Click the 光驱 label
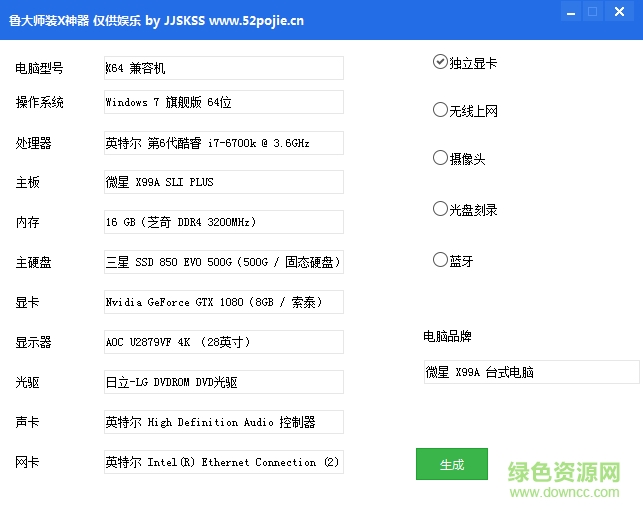This screenshot has width=643, height=511. (27, 382)
